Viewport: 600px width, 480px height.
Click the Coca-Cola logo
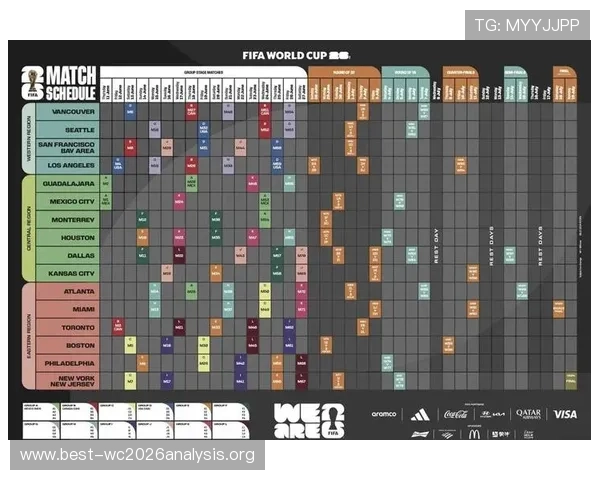pyautogui.click(x=456, y=414)
